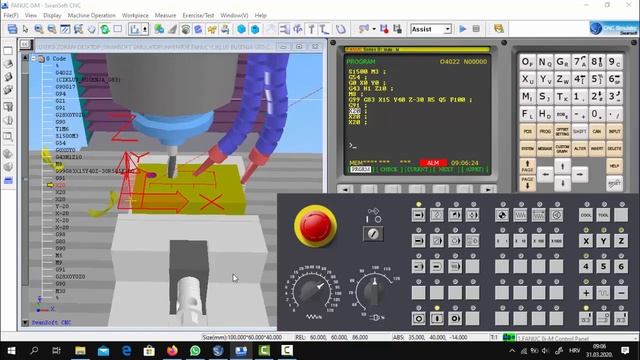Toggle the TOOL button on the operator panel
This screenshot has width=640, height=360.
point(604,215)
